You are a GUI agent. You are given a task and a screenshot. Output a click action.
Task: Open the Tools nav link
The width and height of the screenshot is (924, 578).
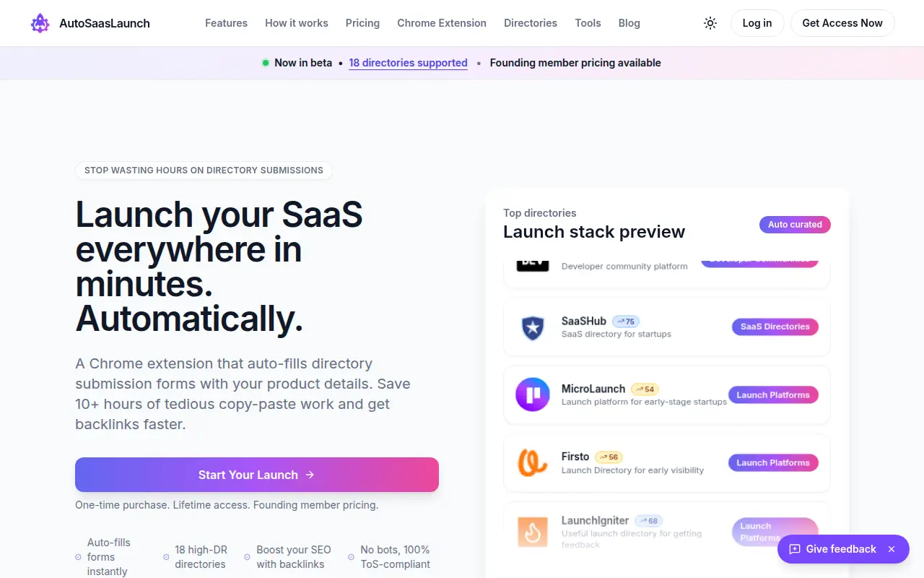pyautogui.click(x=588, y=23)
